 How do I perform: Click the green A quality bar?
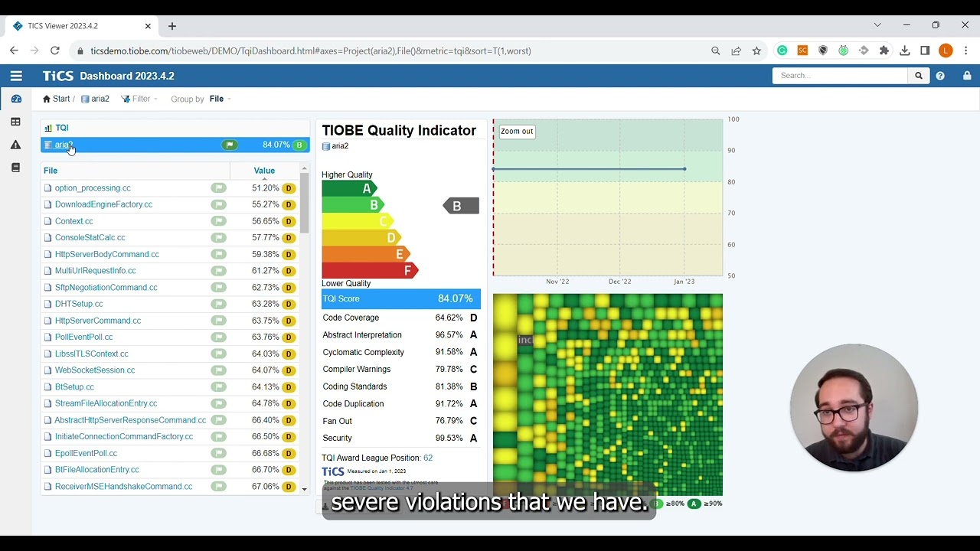[349, 188]
